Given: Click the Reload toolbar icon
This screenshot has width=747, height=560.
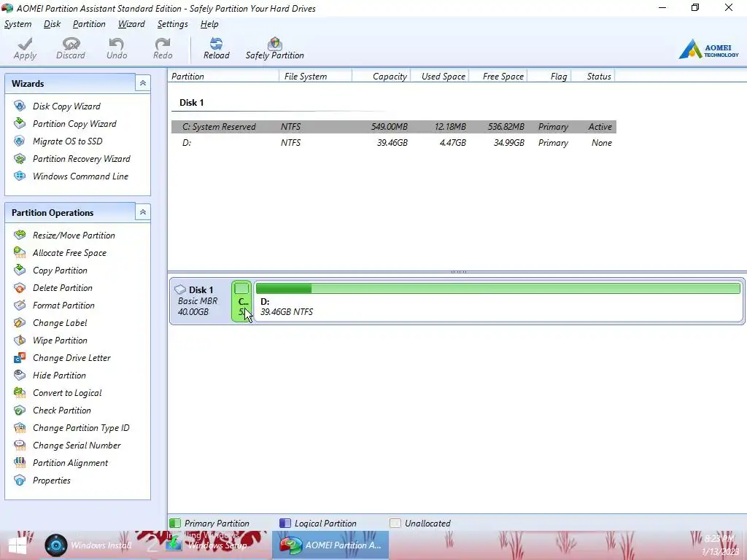Looking at the screenshot, I should pos(216,44).
